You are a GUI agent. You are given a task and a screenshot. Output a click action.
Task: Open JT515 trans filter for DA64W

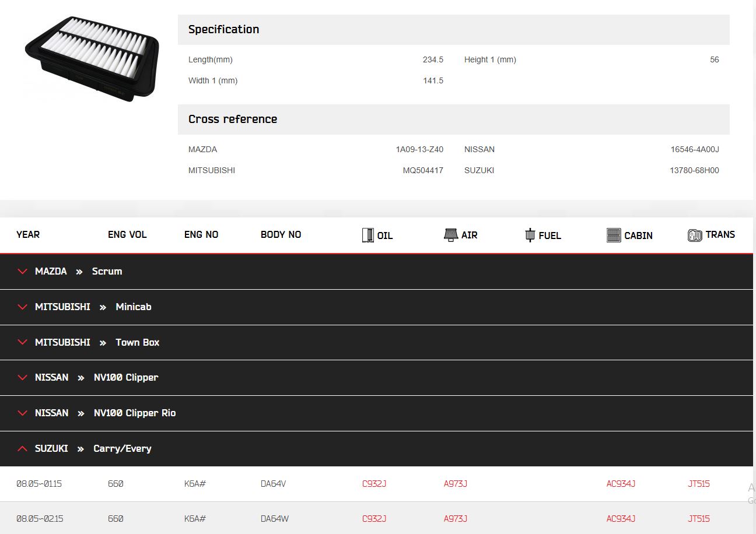[x=699, y=519]
